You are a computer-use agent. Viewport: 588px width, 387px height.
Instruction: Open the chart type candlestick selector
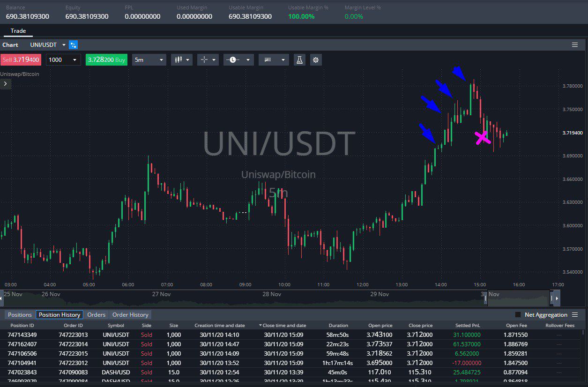[182, 60]
